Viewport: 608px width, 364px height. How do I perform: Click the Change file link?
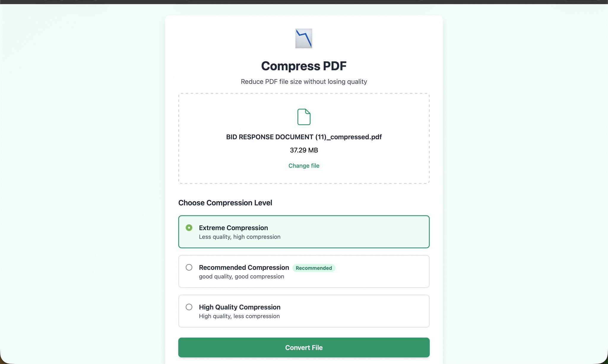tap(304, 166)
